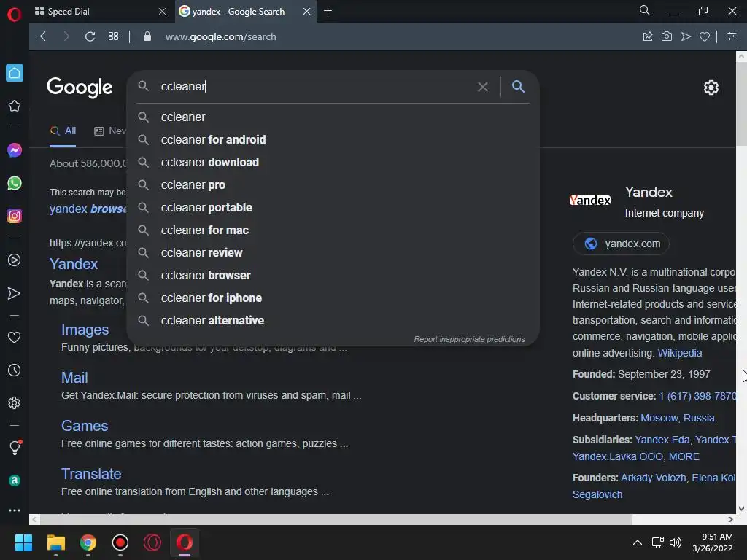Click the address bar URL
747x560 pixels.
pos(220,36)
